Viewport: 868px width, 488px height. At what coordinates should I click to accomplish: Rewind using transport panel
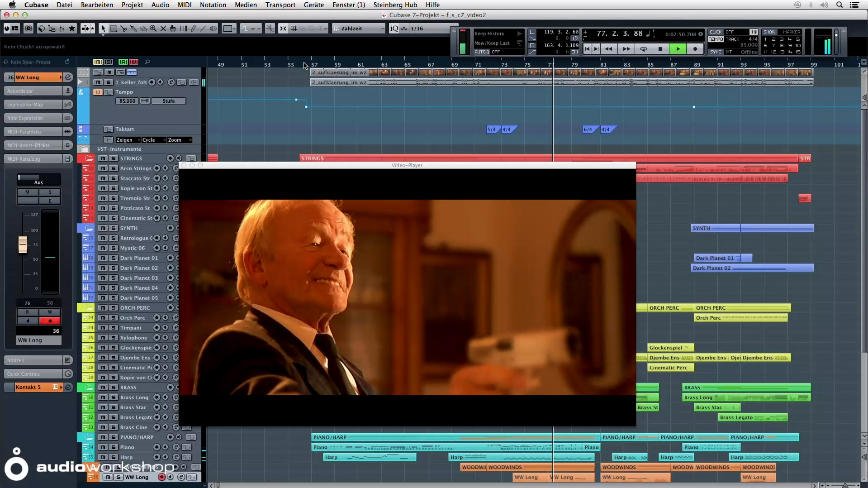pyautogui.click(x=609, y=49)
